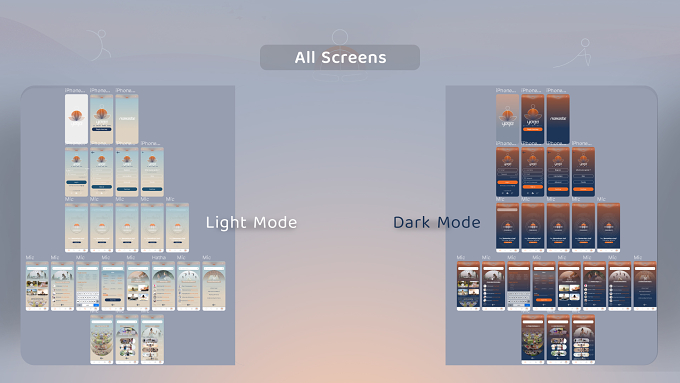The image size is (680, 383).
Task: Click the Hatha label above light mode thumbnail
Action: click(x=159, y=258)
